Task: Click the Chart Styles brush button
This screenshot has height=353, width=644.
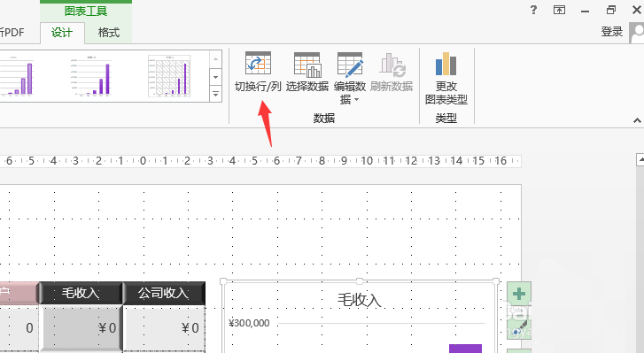Action: coord(519,327)
